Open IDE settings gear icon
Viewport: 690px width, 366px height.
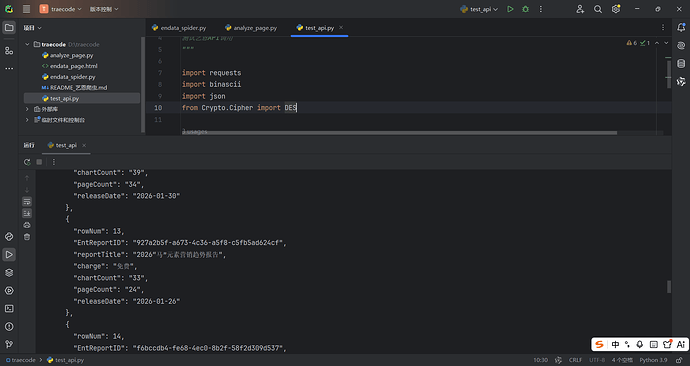(x=616, y=9)
